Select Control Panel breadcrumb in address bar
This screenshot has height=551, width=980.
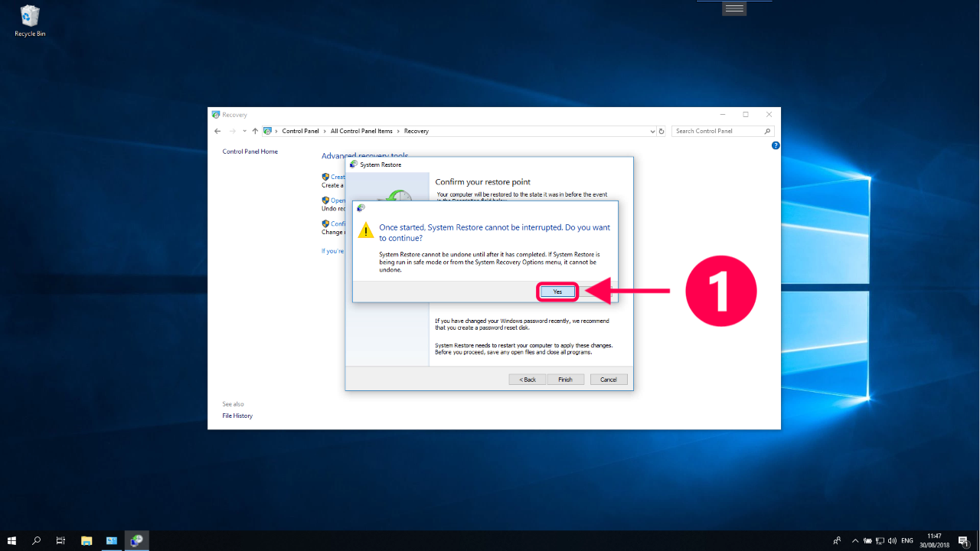(300, 131)
